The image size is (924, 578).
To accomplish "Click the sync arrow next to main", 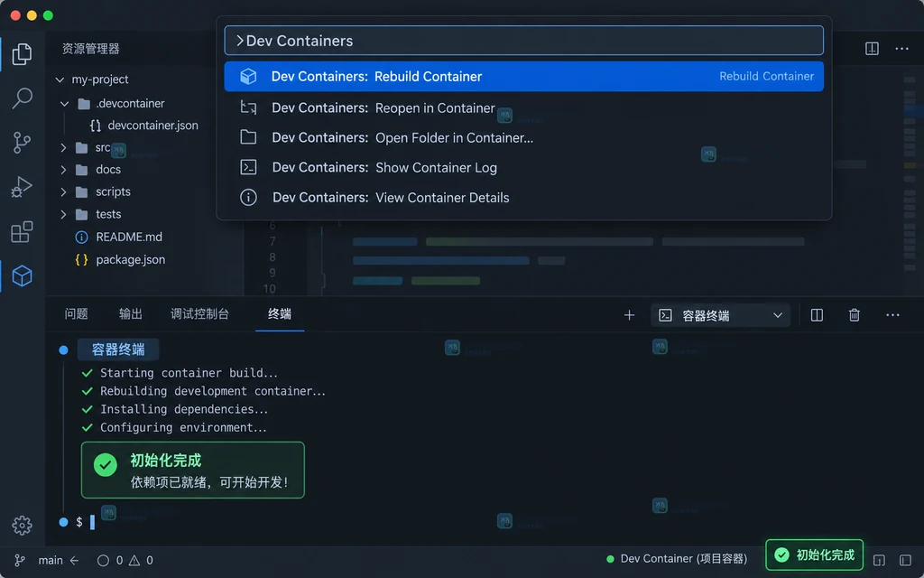I will pos(74,560).
